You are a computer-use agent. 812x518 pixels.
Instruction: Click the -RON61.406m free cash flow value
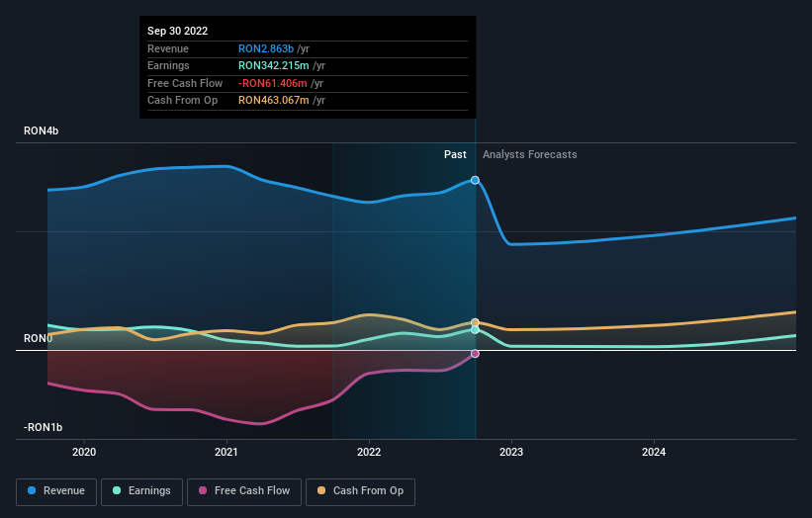click(272, 83)
